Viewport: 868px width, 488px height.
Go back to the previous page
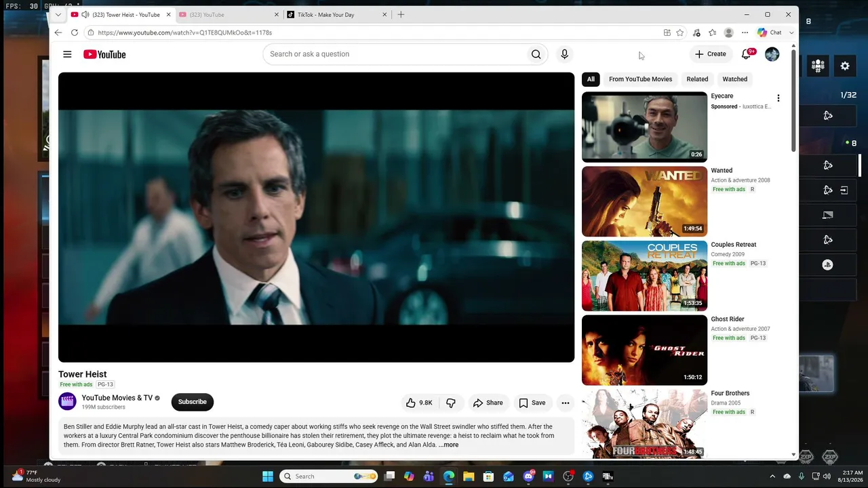pyautogui.click(x=58, y=33)
